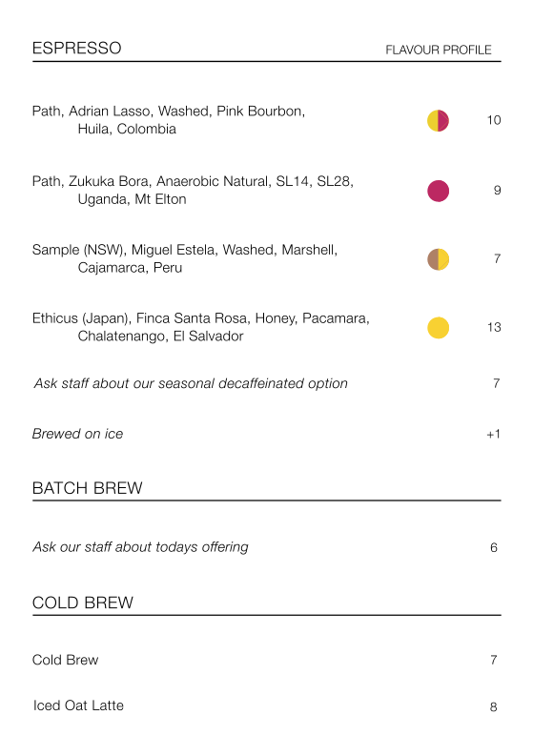The height and width of the screenshot is (756, 533).
Task: Select the Zukuka Bora Anaerobic Natural entry
Action: click(193, 190)
